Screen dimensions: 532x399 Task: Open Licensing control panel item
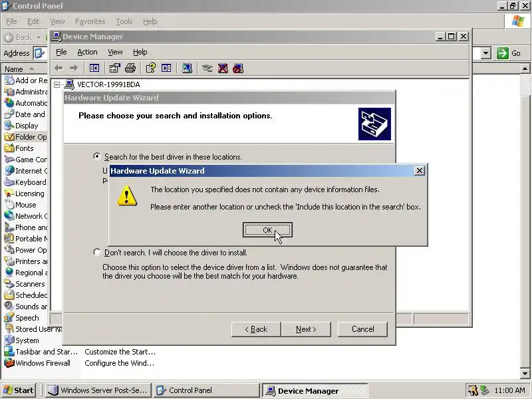(24, 194)
